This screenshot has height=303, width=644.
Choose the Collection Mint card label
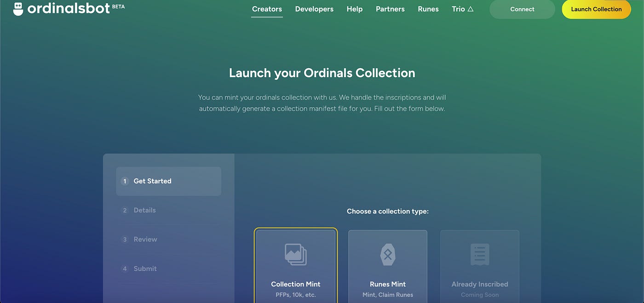click(x=296, y=284)
